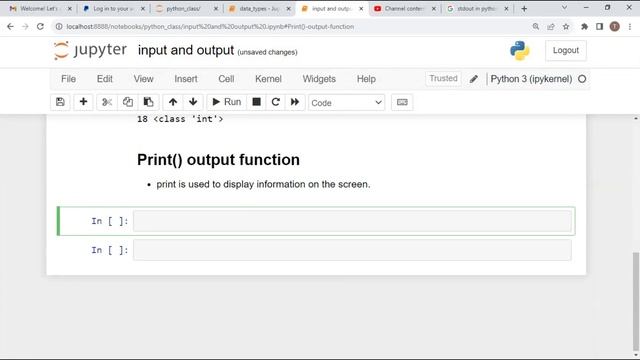Image resolution: width=640 pixels, height=360 pixels.
Task: Click the Jupyter logo to go home
Action: click(x=90, y=50)
